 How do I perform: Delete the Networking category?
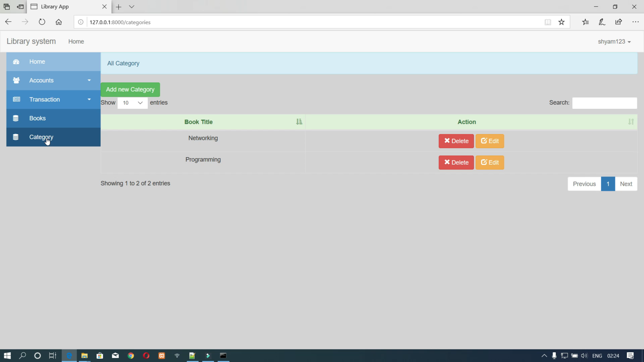[x=456, y=141]
